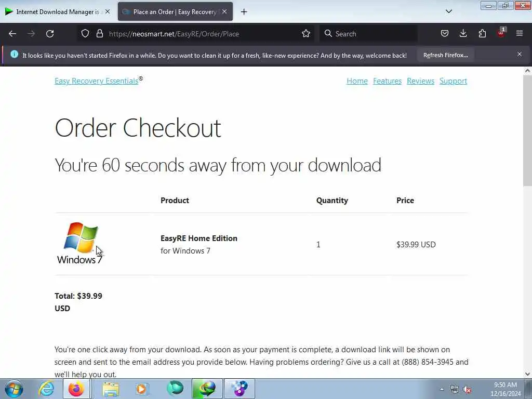
Task: Reload the page with the refresh icon
Action: [50, 34]
